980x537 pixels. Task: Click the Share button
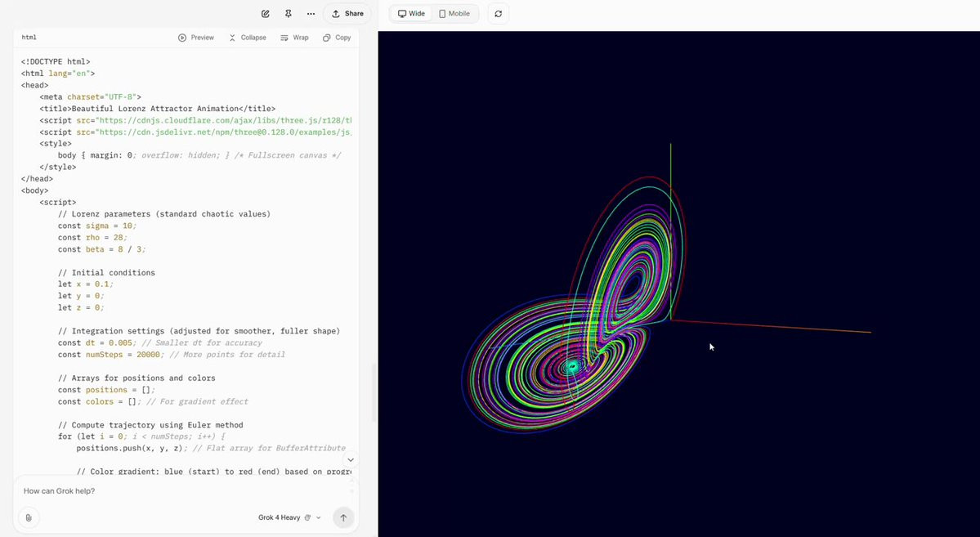347,14
